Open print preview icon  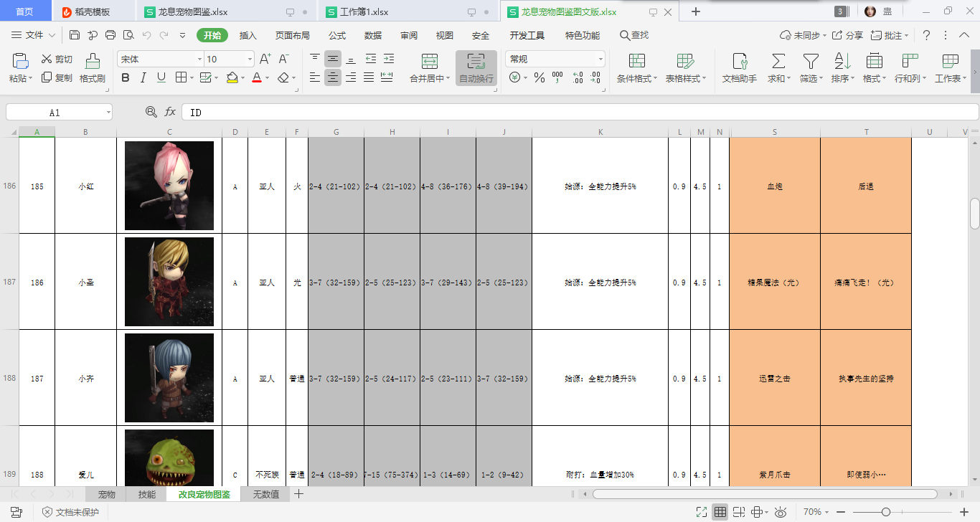tap(128, 35)
